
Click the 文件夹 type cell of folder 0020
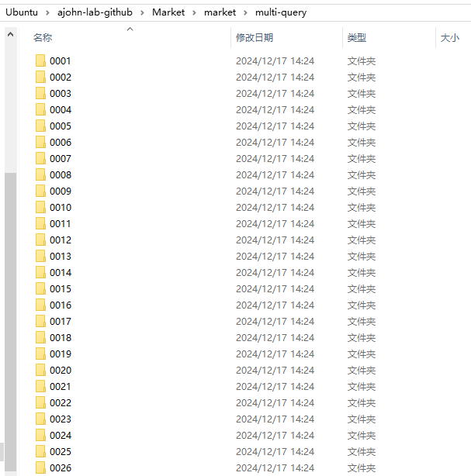tap(362, 371)
